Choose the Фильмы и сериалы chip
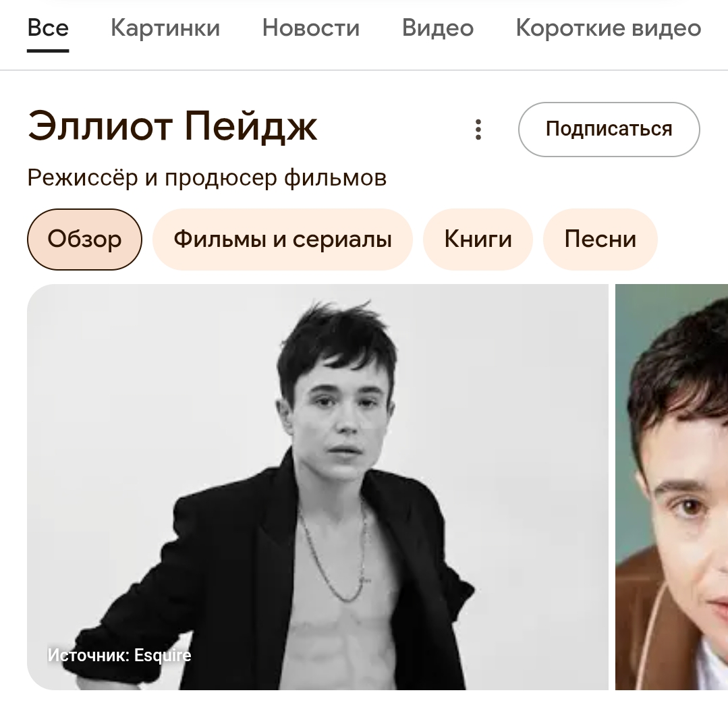Screen dimensions: 728x701 click(x=283, y=239)
